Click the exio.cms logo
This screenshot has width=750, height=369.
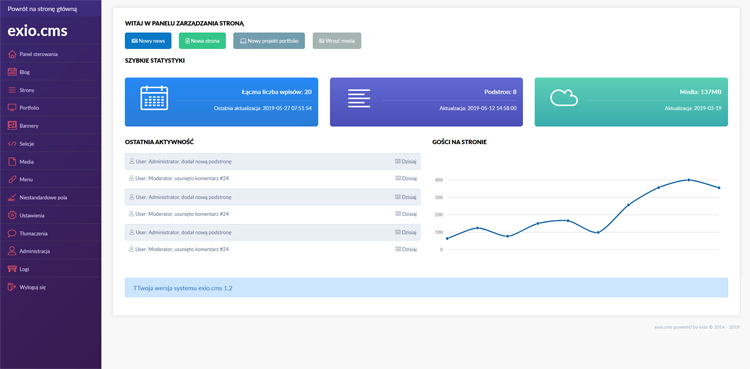[x=37, y=31]
